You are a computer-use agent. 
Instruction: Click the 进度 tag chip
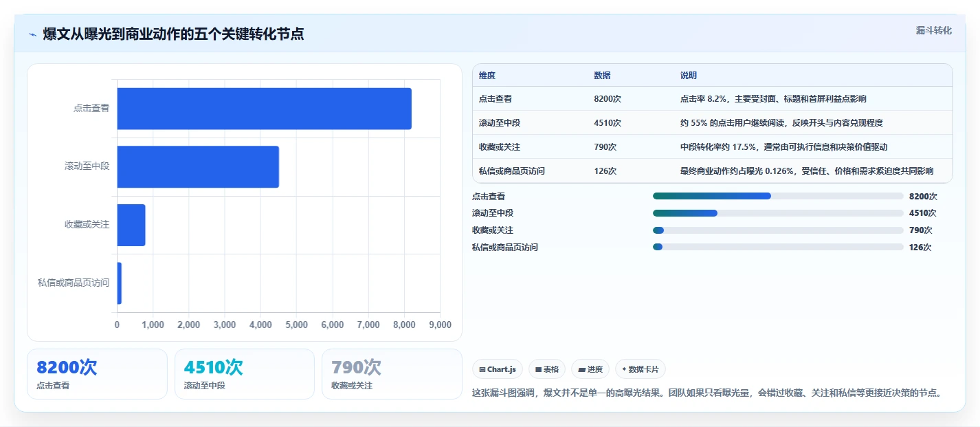tap(590, 369)
